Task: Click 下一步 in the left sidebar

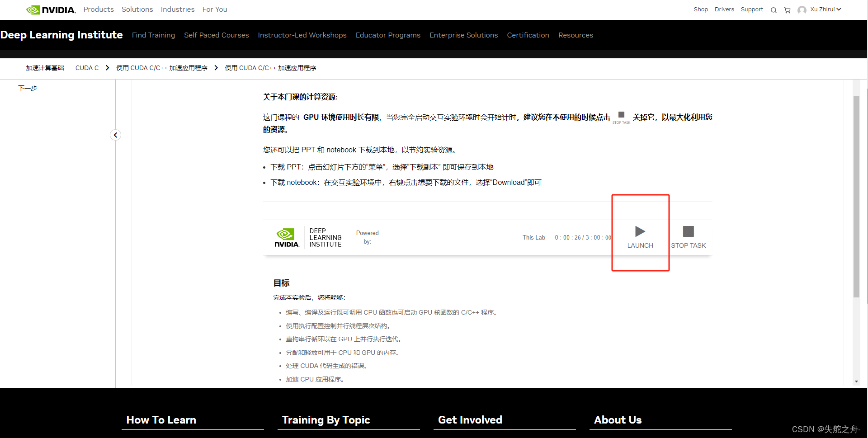Action: (28, 88)
